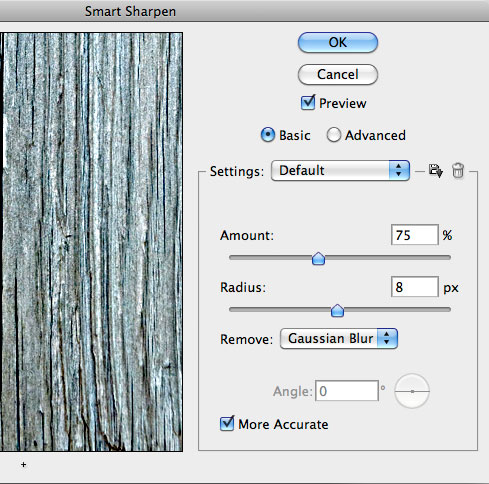
Task: Open the Settings Default dropdown
Action: [340, 171]
